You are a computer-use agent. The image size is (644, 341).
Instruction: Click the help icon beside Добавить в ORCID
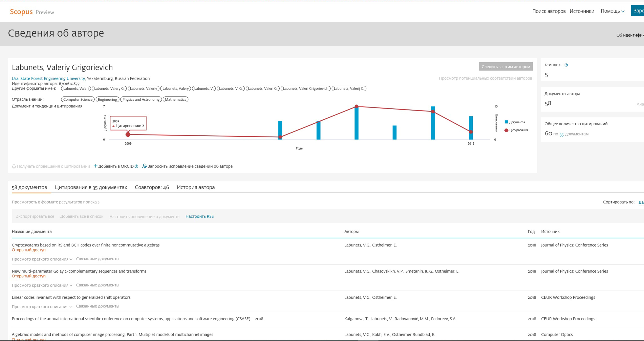(x=137, y=166)
